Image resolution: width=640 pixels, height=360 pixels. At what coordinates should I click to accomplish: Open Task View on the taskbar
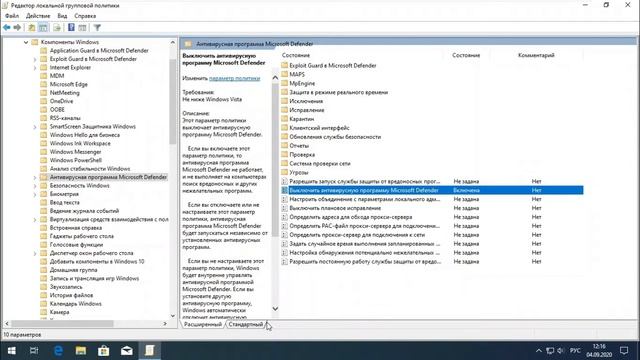(34, 351)
